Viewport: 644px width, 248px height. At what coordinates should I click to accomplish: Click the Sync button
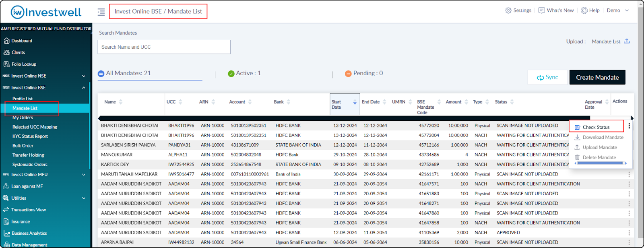[x=547, y=77]
